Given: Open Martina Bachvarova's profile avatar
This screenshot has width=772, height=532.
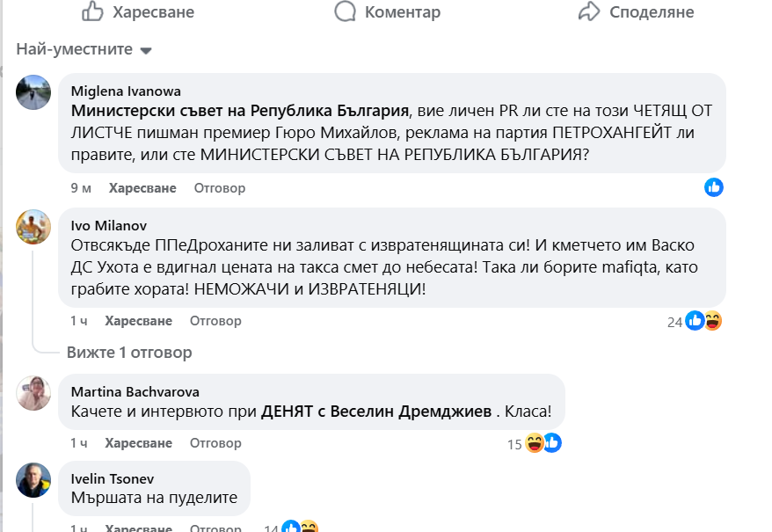Looking at the screenshot, I should pos(33,392).
